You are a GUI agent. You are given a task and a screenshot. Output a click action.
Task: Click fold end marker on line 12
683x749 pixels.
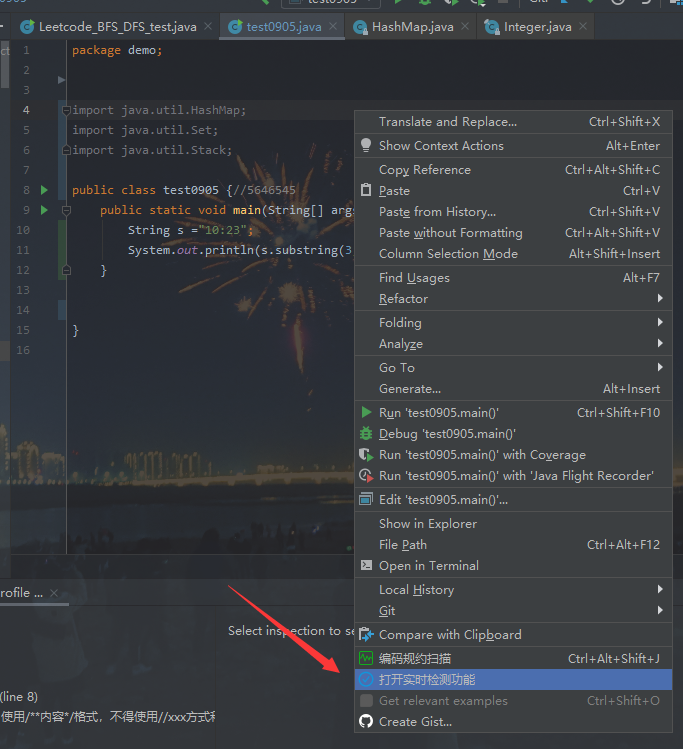coord(66,270)
